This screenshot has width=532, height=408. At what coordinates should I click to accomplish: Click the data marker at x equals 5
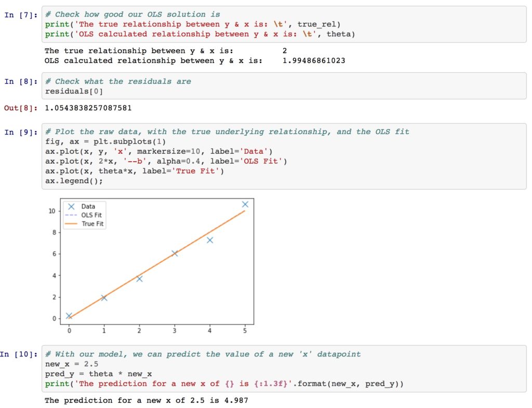pos(245,204)
